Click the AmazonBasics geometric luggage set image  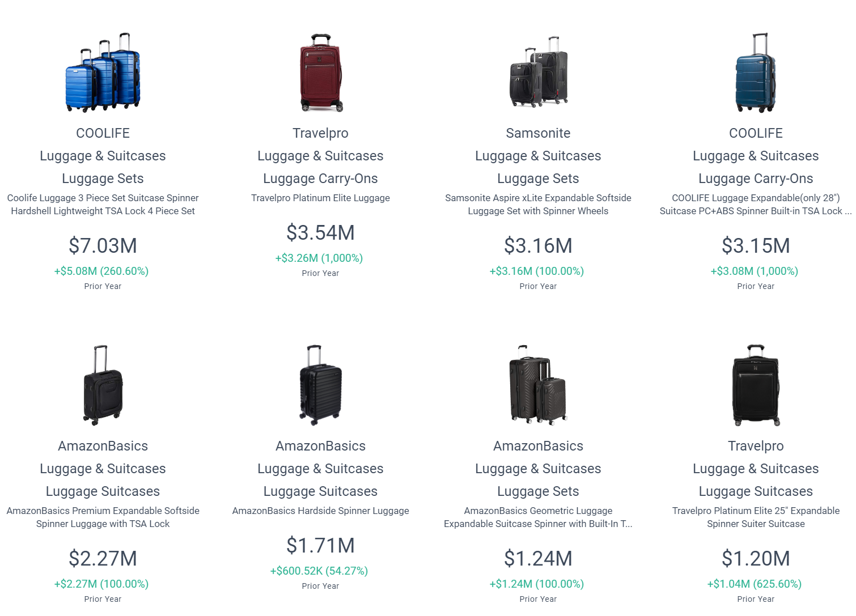pos(539,385)
